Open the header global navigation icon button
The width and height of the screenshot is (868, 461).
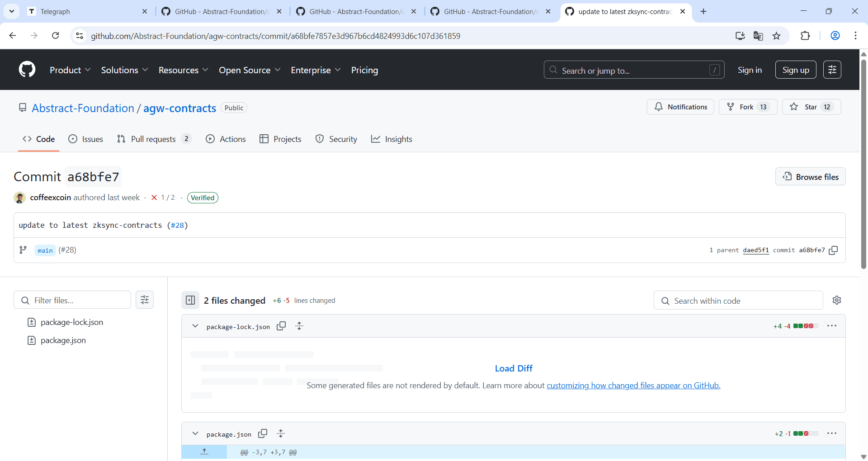[x=832, y=70]
